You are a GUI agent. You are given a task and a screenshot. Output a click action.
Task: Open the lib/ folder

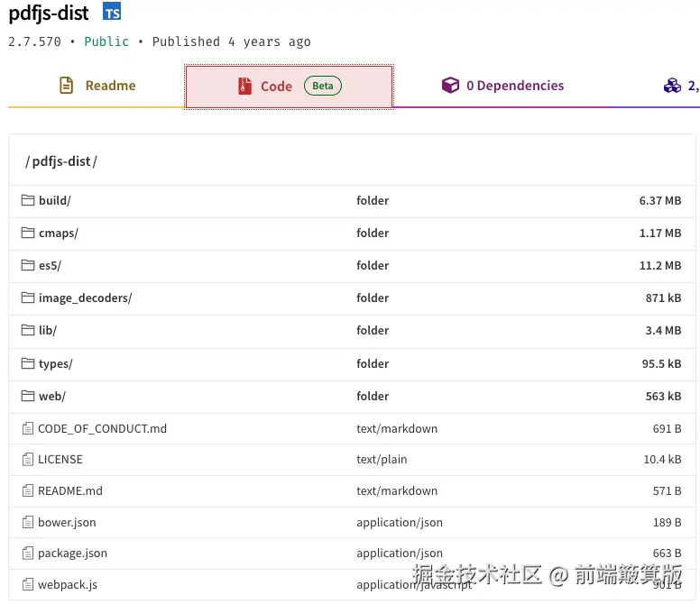[48, 330]
